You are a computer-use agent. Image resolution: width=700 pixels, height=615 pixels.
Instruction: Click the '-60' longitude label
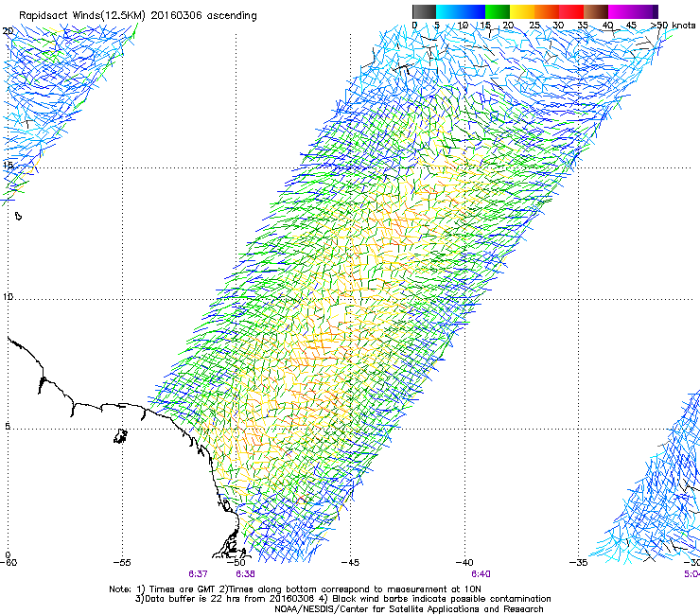(x=9, y=563)
